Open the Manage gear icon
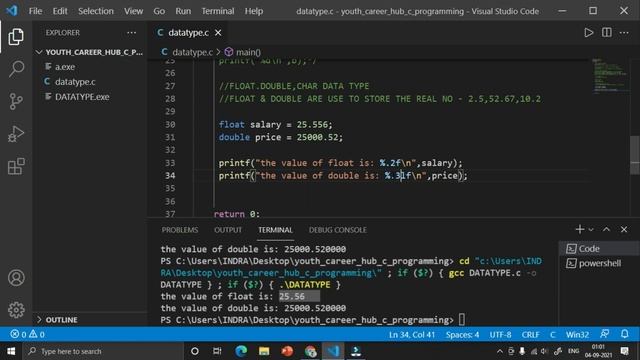The image size is (640, 360). coord(16,310)
